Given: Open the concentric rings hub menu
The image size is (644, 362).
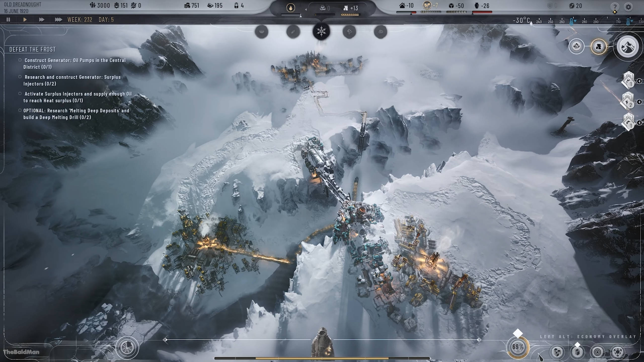Looking at the screenshot, I should (597, 352).
